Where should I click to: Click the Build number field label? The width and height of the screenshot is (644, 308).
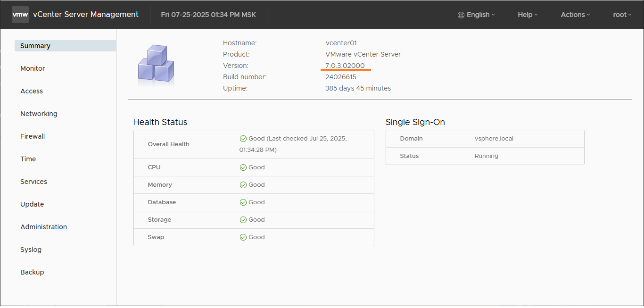[245, 77]
